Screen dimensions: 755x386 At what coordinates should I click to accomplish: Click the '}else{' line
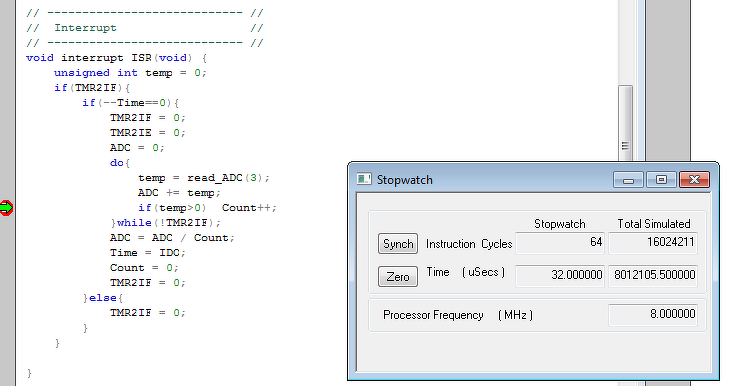click(103, 298)
